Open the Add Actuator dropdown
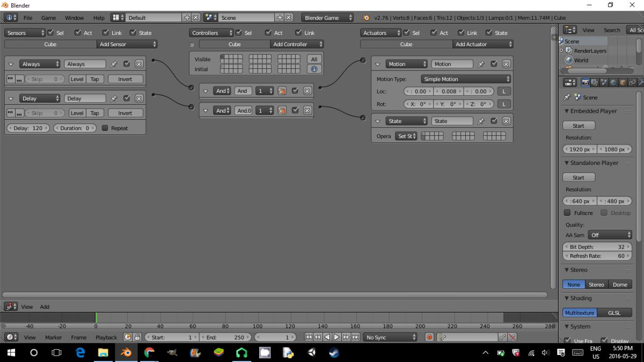The width and height of the screenshot is (644, 362). (483, 44)
